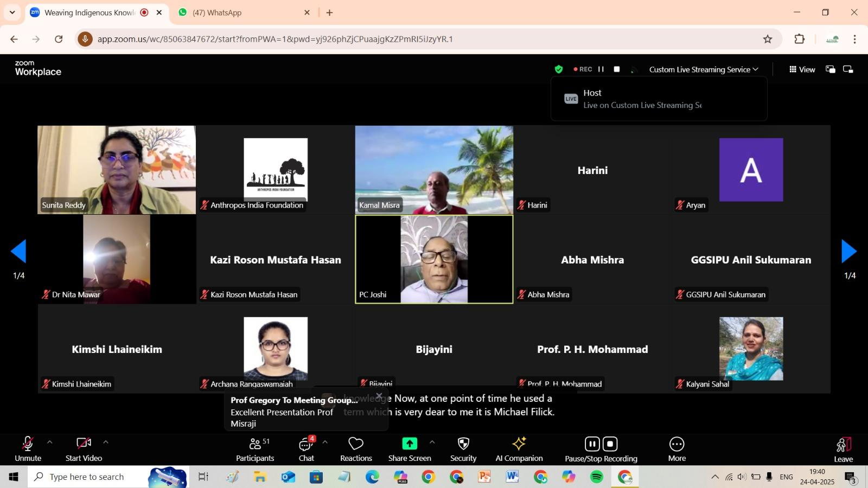868x488 pixels.
Task: Open the Participants panel
Action: point(254,450)
